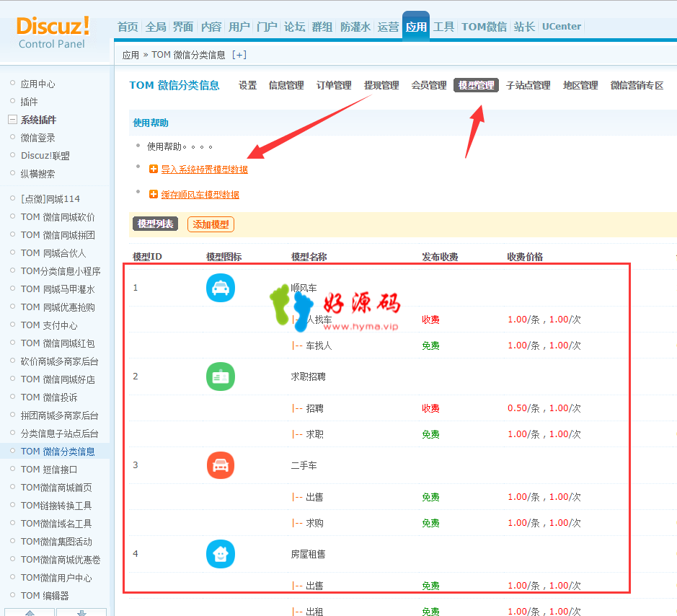Open TOM 微信同城拼团 in the sidebar
This screenshot has width=677, height=616.
[58, 235]
